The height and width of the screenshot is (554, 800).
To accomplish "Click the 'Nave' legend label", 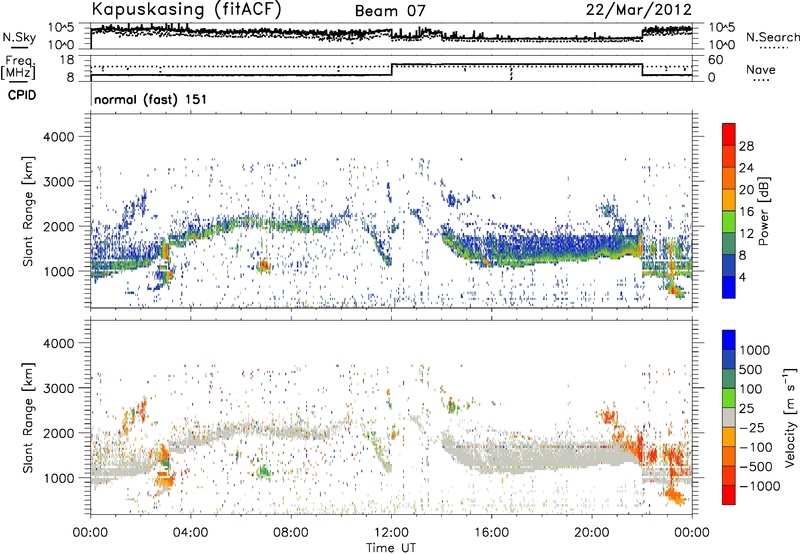I will point(761,70).
